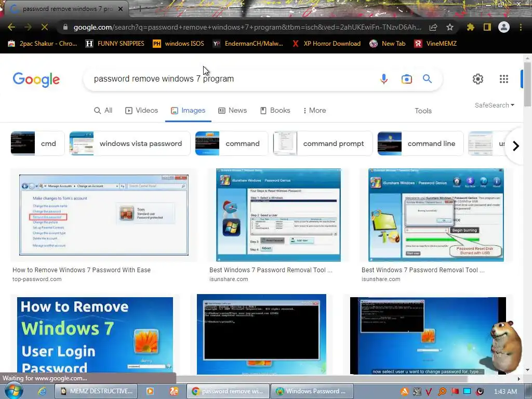Open Google quick settings gear

478,79
